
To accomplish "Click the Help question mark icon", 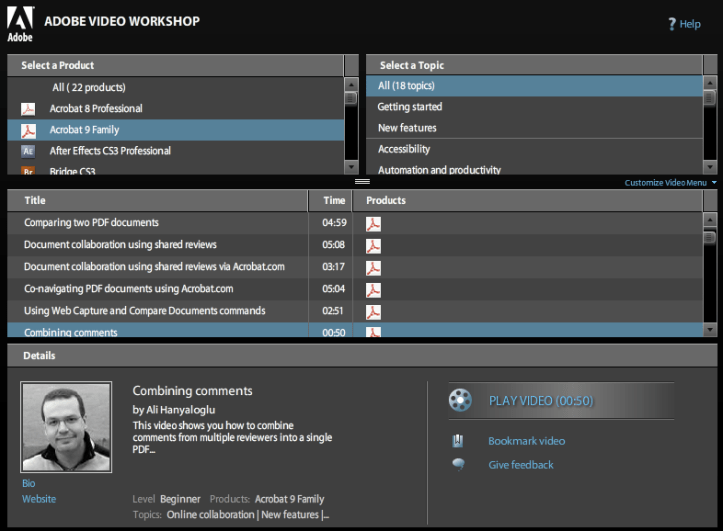I will pos(672,24).
